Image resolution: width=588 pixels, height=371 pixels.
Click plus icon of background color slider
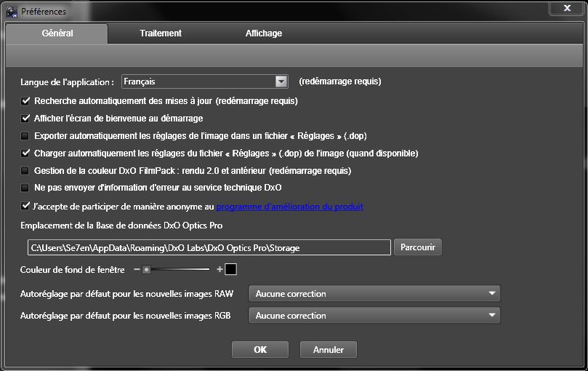click(220, 269)
